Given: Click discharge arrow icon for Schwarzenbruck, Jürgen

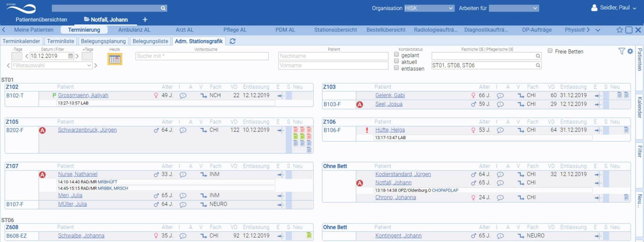Looking at the screenshot, I should tap(280, 130).
